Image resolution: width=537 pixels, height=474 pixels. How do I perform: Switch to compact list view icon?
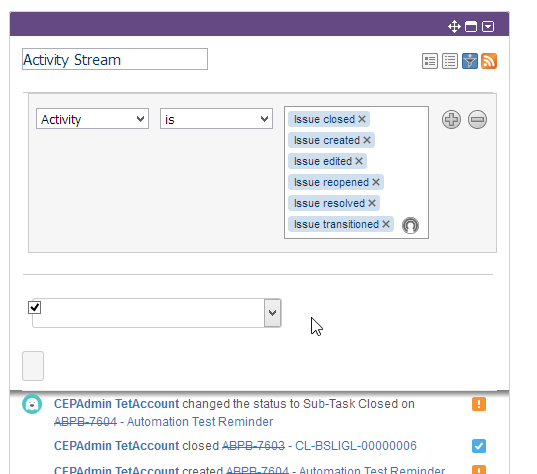pos(450,61)
